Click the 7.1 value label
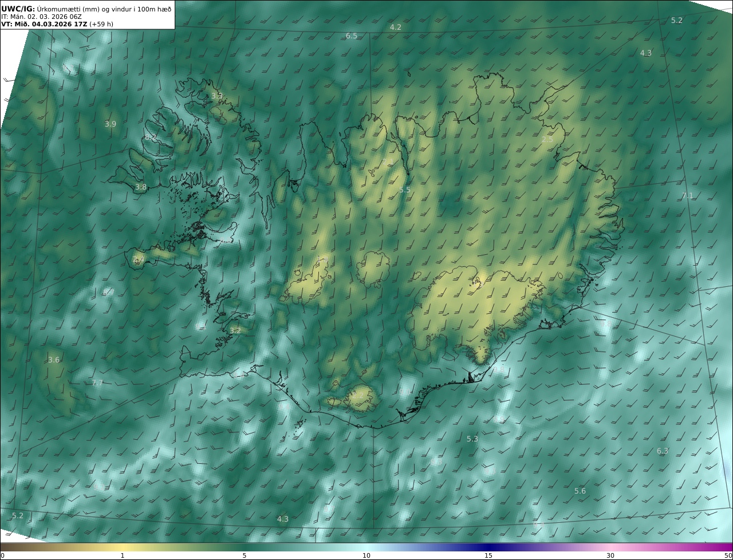Image resolution: width=733 pixels, height=560 pixels. pos(688,196)
